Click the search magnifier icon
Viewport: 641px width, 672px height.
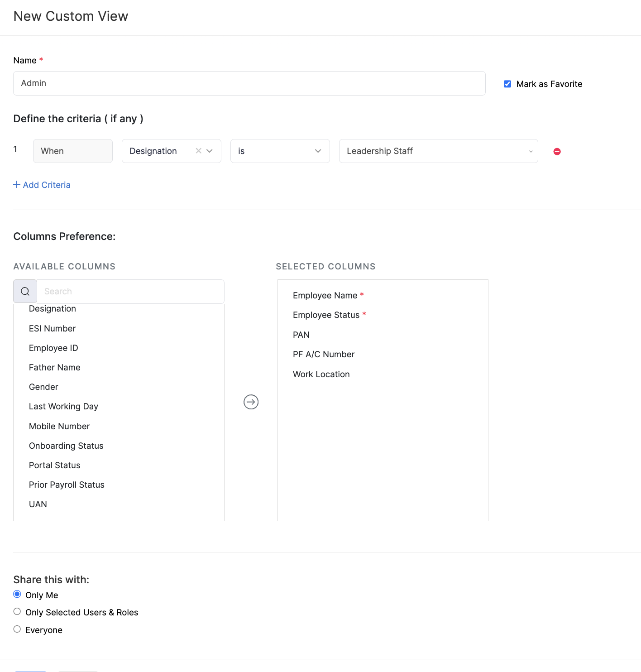point(25,292)
